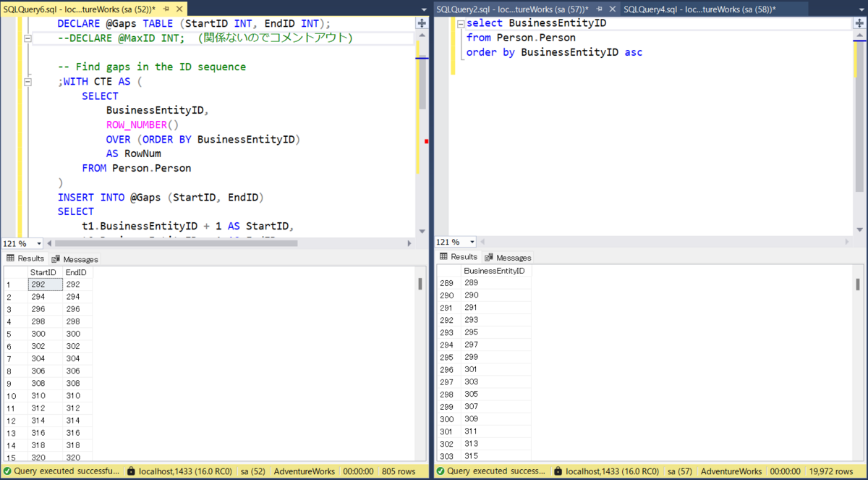Click split editor icon in left query pane

click(x=422, y=23)
